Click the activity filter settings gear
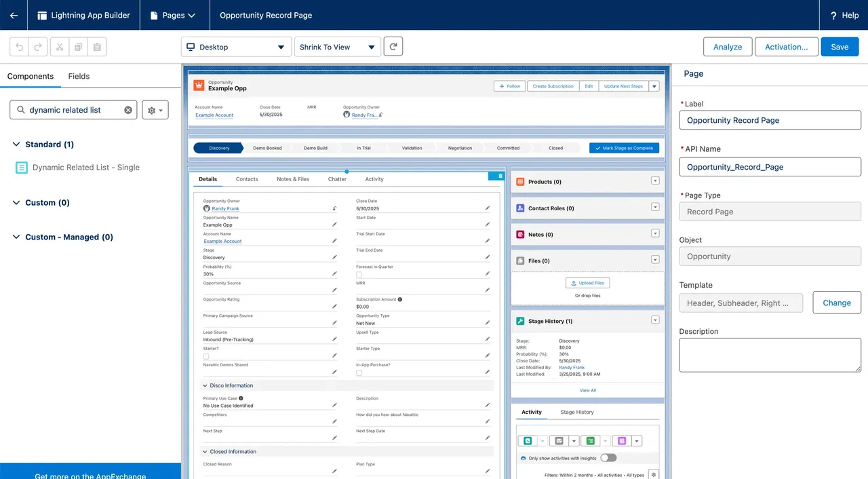 654,475
